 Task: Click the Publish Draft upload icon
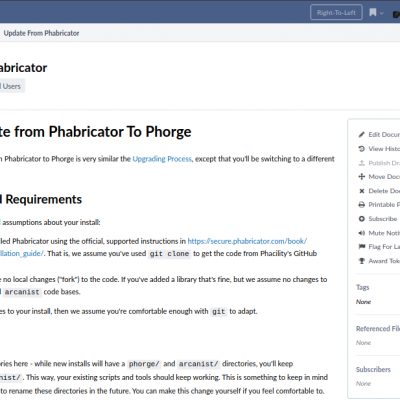[362, 163]
